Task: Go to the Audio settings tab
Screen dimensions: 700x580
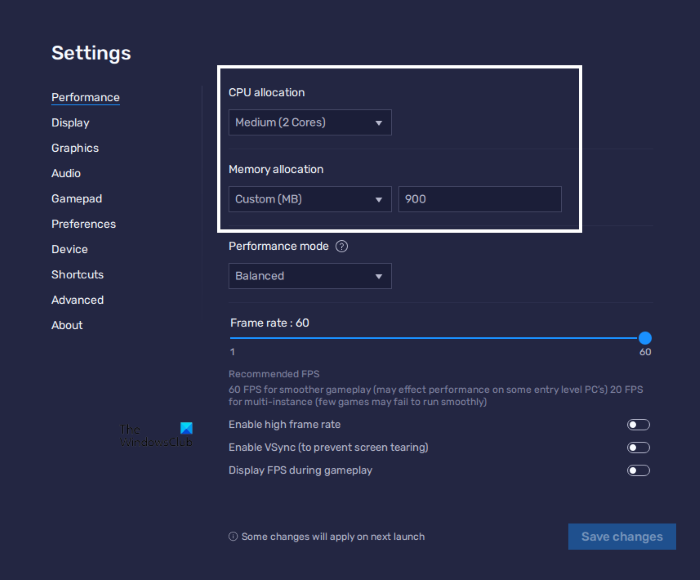Action: 66,173
